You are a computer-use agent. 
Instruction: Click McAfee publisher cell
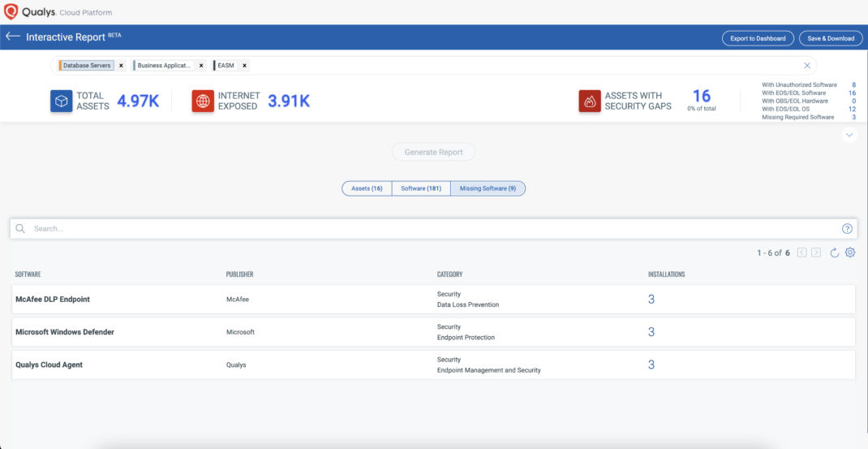click(x=238, y=300)
